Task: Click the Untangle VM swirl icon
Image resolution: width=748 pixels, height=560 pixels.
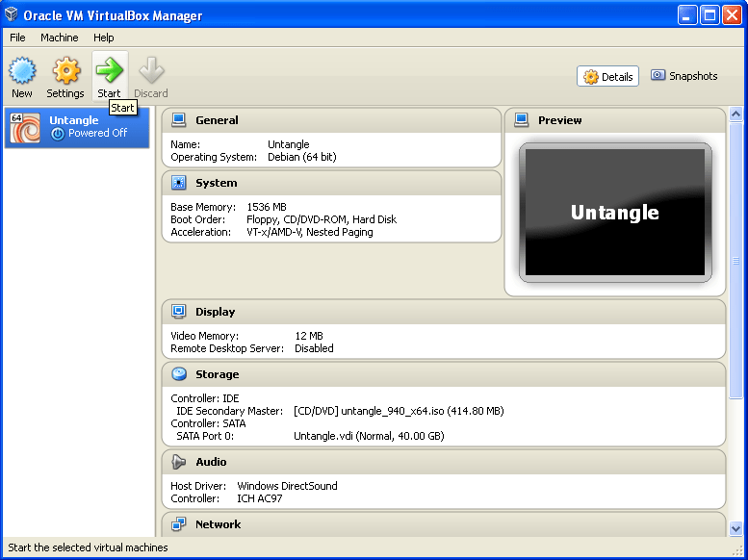Action: [x=25, y=127]
